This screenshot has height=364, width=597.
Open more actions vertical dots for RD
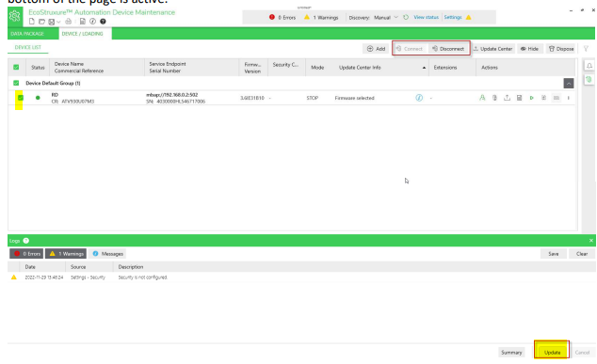click(569, 98)
